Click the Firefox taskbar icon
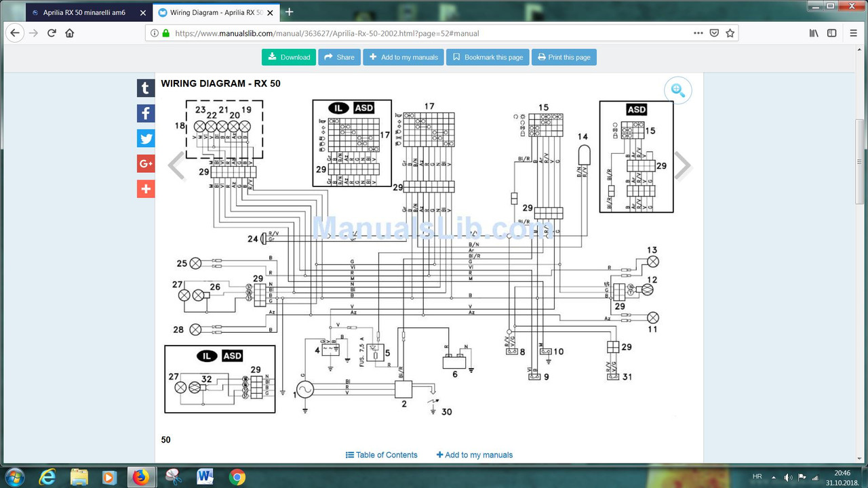The height and width of the screenshot is (488, 868). tap(141, 476)
